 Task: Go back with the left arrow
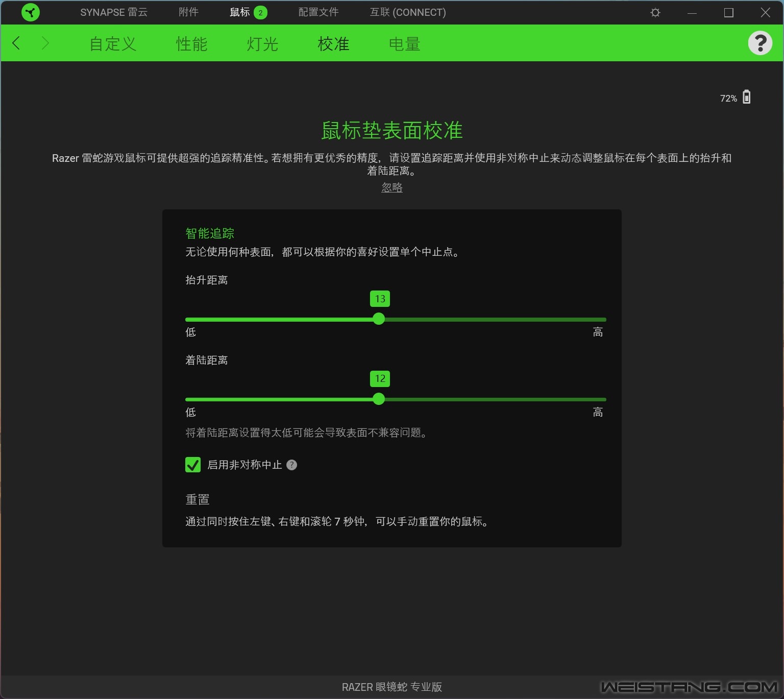coord(16,43)
